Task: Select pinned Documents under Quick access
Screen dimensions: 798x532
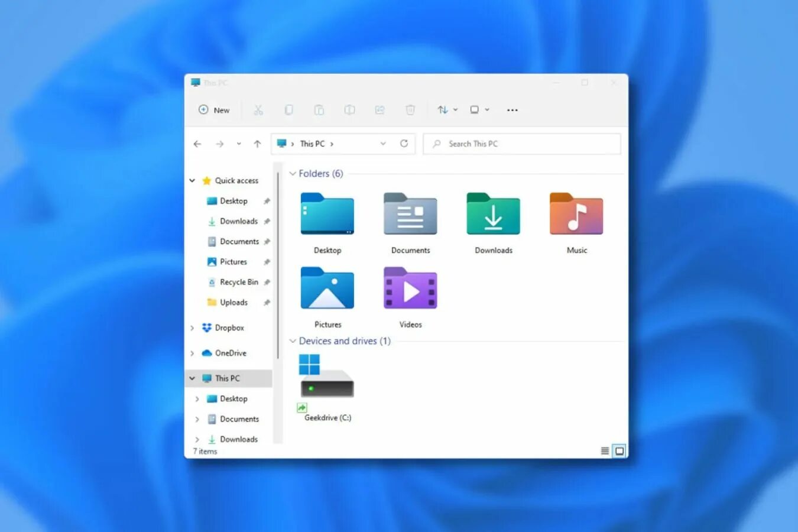Action: click(x=239, y=241)
